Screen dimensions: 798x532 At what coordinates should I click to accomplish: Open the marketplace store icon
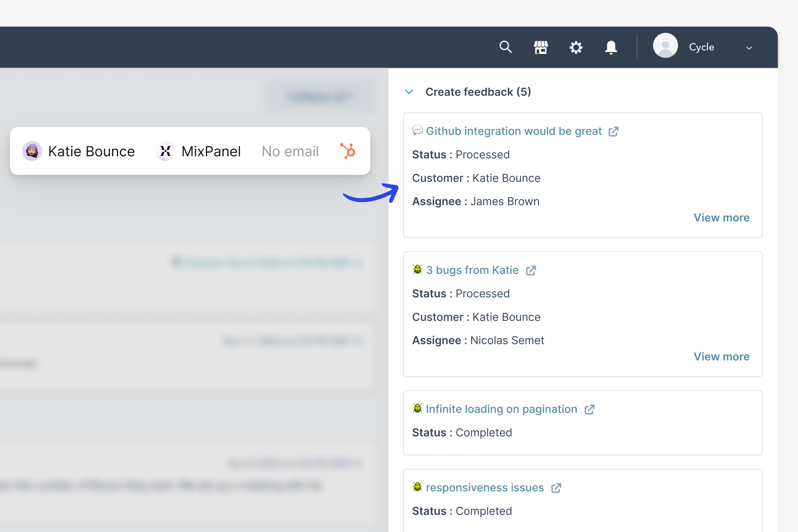pos(541,47)
